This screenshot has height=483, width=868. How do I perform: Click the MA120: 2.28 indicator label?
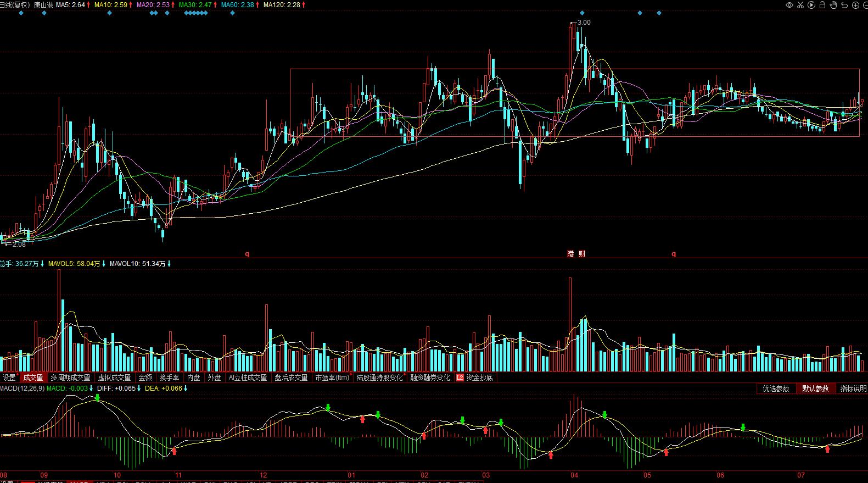click(282, 4)
